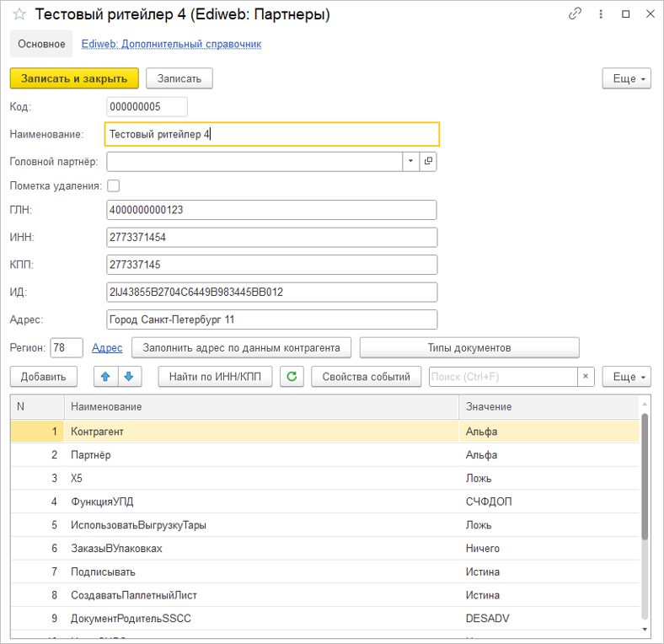The image size is (664, 644).
Task: Open the three-dot window menu
Action: [601, 14]
